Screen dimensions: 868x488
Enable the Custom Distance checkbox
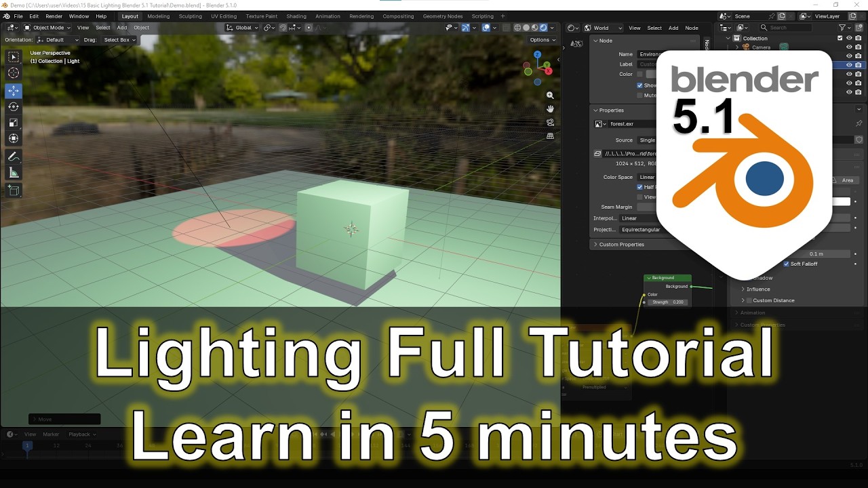(x=749, y=300)
